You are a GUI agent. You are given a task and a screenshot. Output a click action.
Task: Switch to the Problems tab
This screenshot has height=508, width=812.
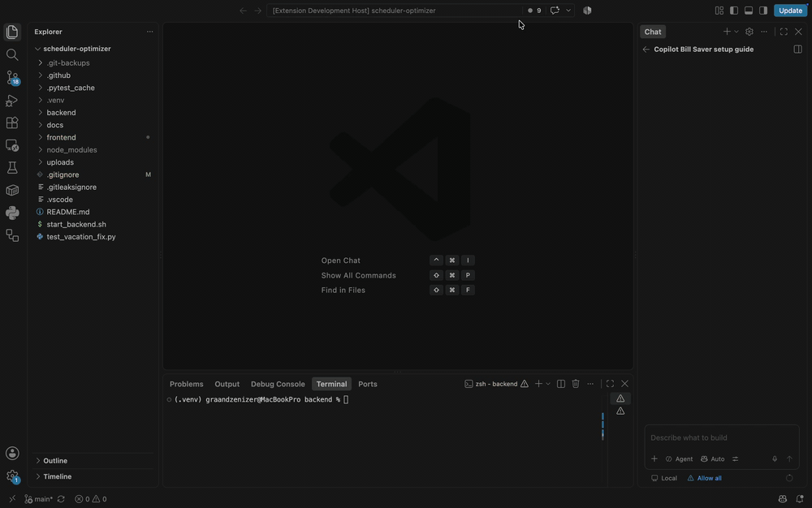[187, 384]
